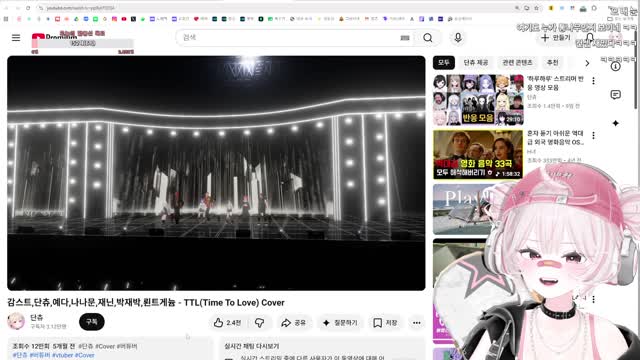
Task: Click the blue #Cover hashtag link
Action: [84, 356]
